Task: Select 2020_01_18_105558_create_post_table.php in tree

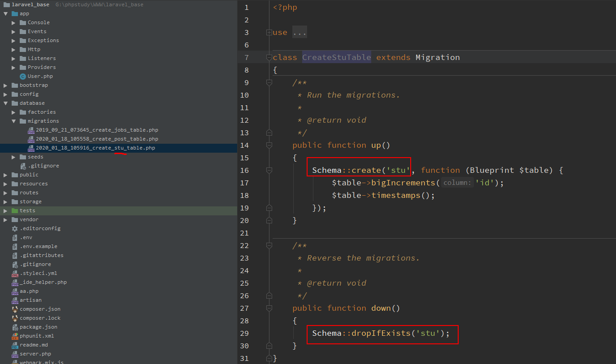Action: pos(97,139)
